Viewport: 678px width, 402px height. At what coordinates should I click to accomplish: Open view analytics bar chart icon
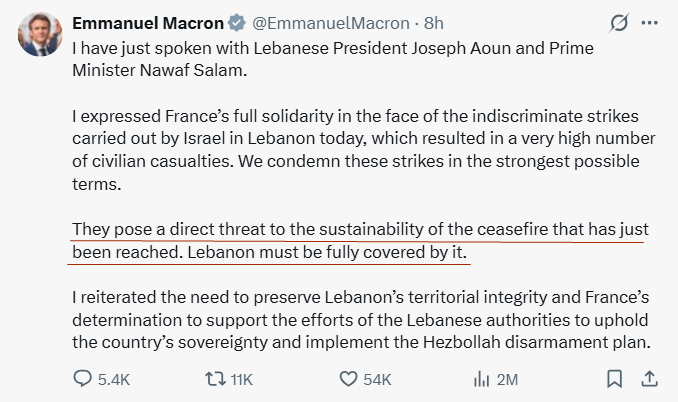480,378
